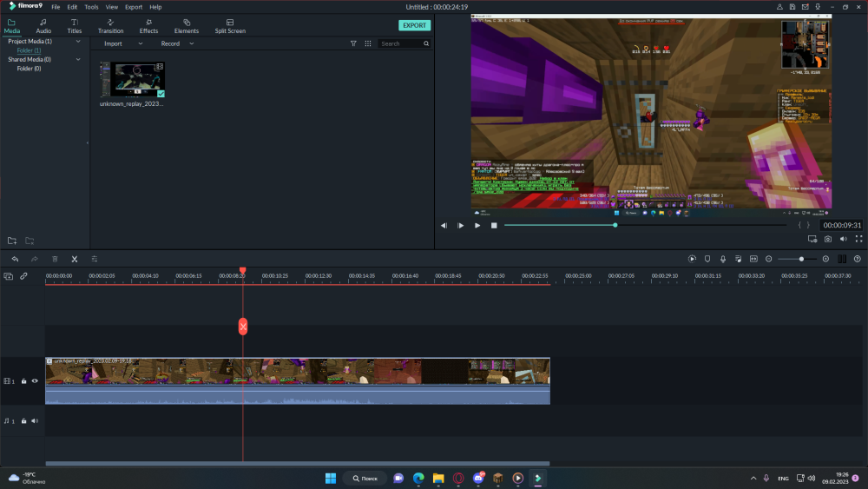This screenshot has width=868, height=489.
Task: Collapse the Project Media tree chevron
Action: [x=78, y=42]
